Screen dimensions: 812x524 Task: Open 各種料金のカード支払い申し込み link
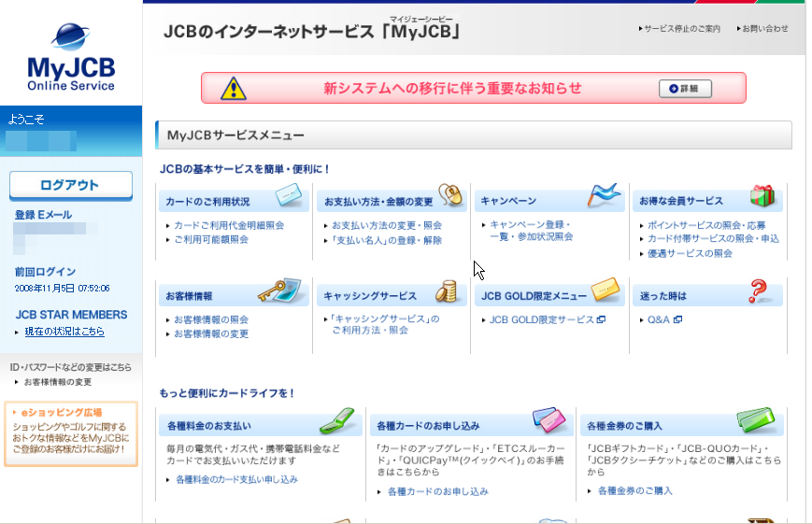click(x=237, y=479)
